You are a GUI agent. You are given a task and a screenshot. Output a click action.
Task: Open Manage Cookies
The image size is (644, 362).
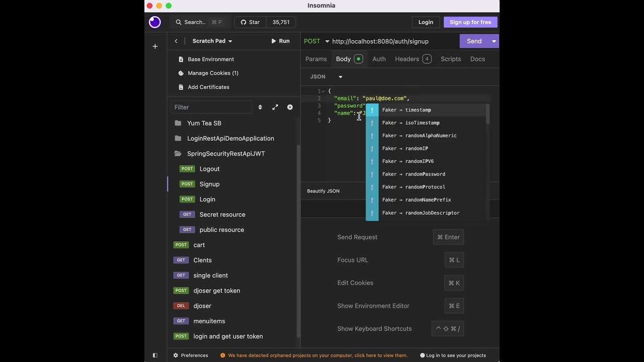213,73
